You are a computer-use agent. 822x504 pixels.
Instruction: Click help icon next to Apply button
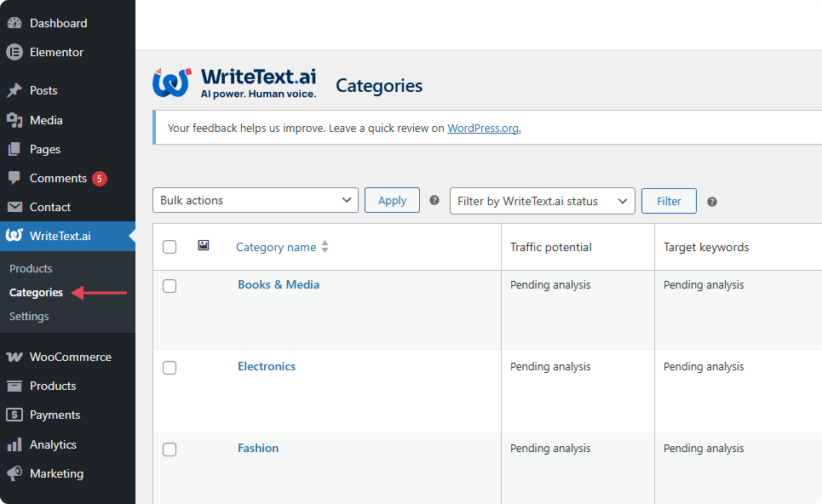coord(434,200)
